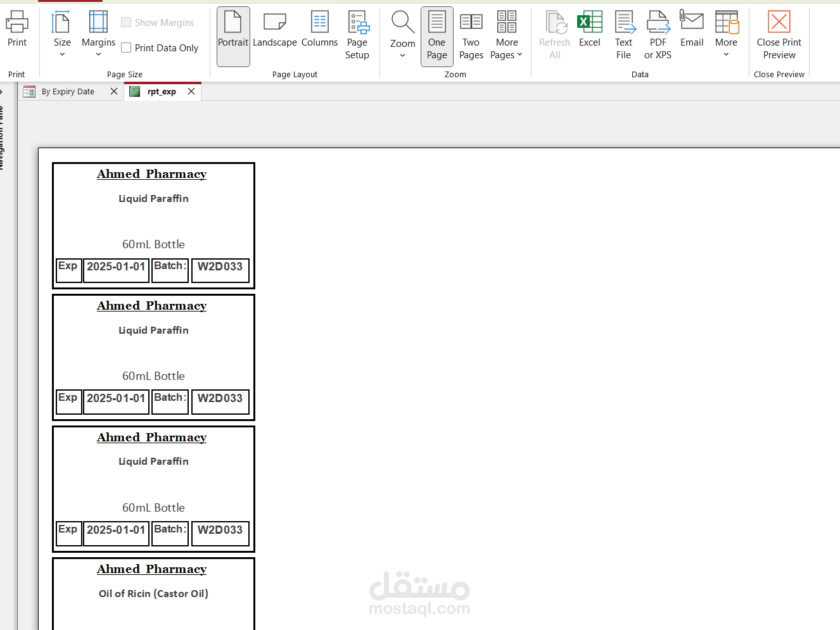Viewport: 840px width, 630px height.
Task: Switch to Two Pages view
Action: click(x=471, y=36)
